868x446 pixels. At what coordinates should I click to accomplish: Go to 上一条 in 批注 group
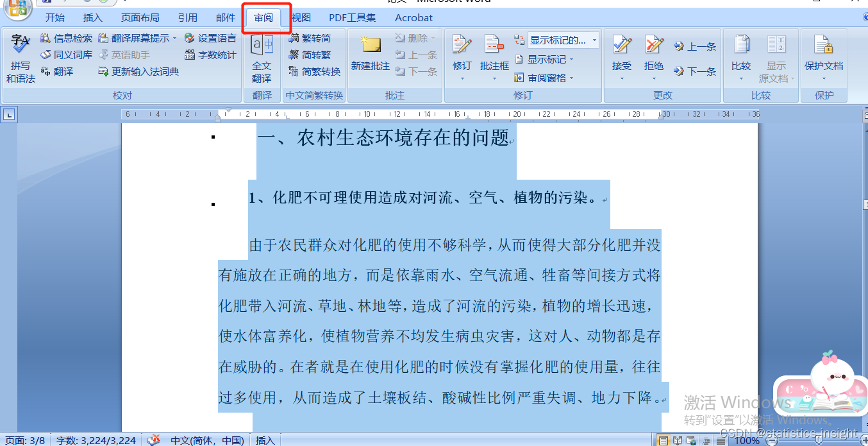click(417, 55)
